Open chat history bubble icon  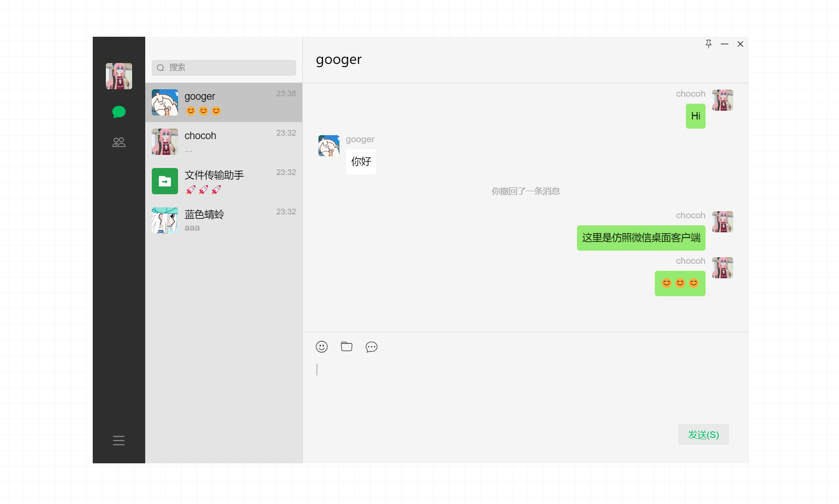click(371, 347)
